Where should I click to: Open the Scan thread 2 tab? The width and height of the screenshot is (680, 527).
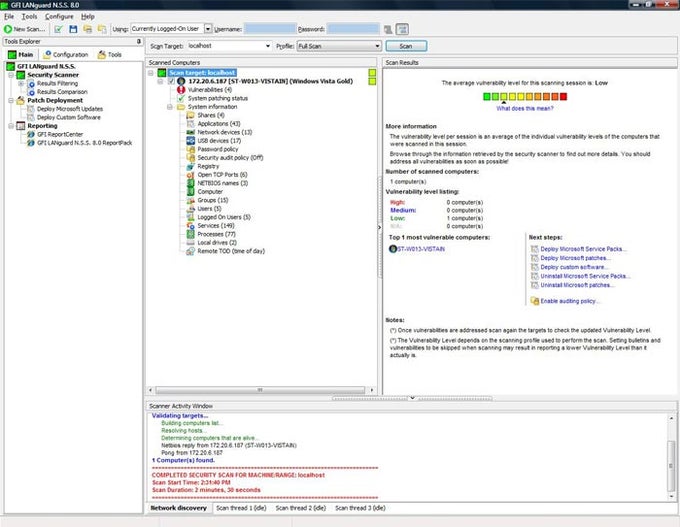301,508
